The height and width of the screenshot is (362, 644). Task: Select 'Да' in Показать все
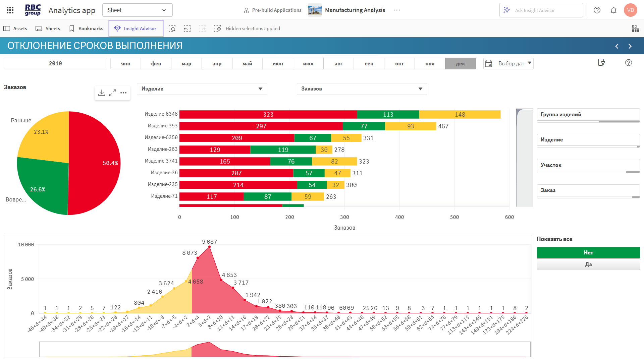pos(588,264)
